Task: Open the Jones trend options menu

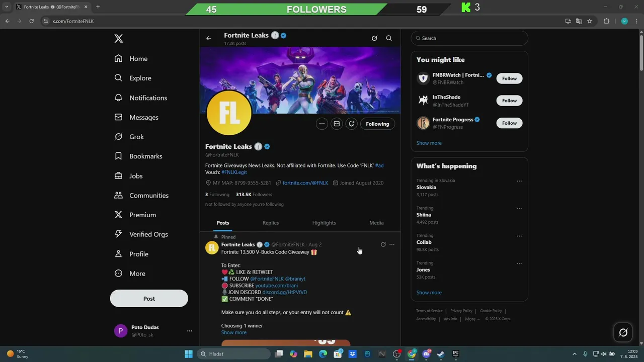Action: tap(519, 264)
